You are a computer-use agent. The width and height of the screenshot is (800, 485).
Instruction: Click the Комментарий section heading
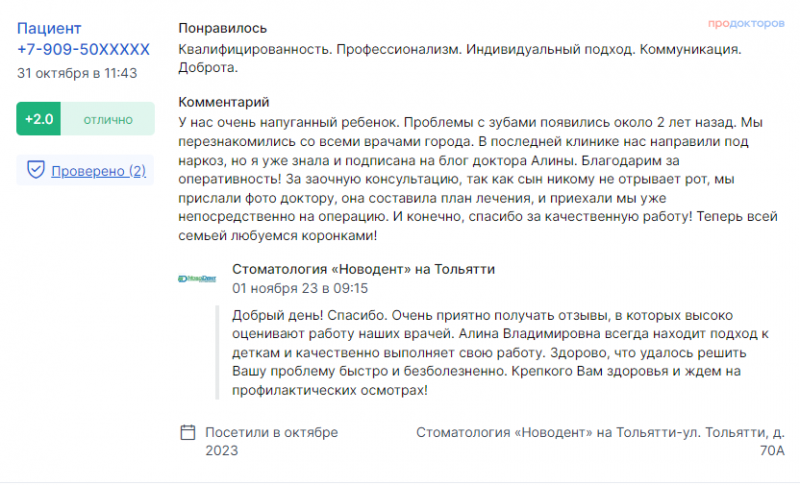(x=223, y=102)
